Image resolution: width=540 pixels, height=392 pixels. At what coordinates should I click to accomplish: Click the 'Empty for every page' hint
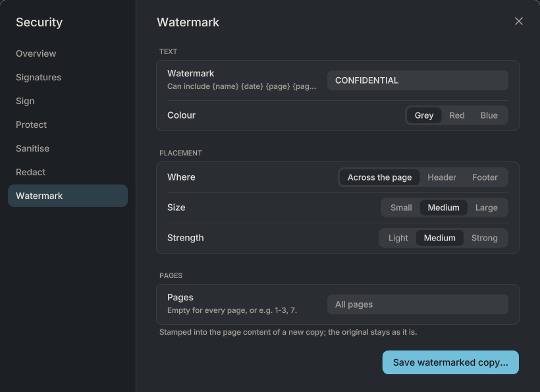(232, 310)
